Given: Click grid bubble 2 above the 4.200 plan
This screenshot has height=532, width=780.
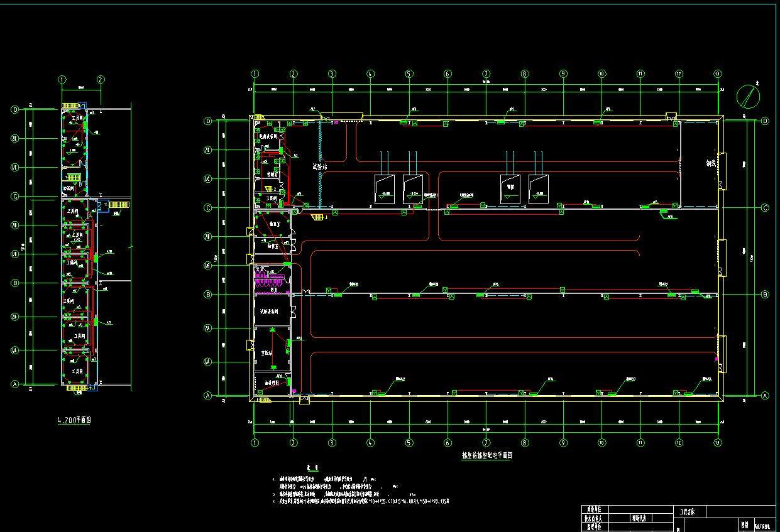Looking at the screenshot, I should 101,80.
